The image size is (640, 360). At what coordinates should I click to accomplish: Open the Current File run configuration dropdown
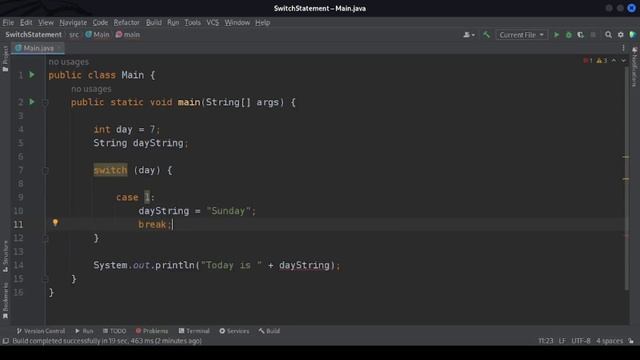[x=521, y=35]
